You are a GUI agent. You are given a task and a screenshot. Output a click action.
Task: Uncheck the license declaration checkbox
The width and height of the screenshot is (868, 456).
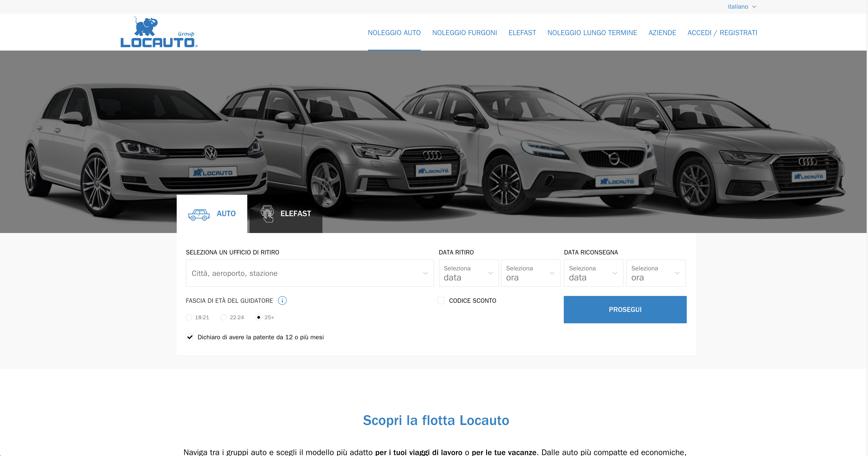click(189, 337)
